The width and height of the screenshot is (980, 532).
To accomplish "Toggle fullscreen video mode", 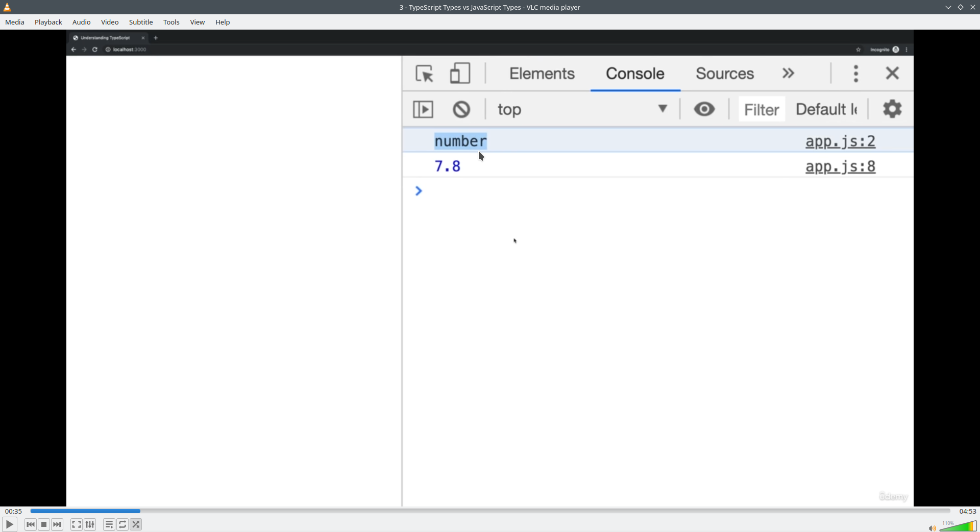I will (x=77, y=524).
